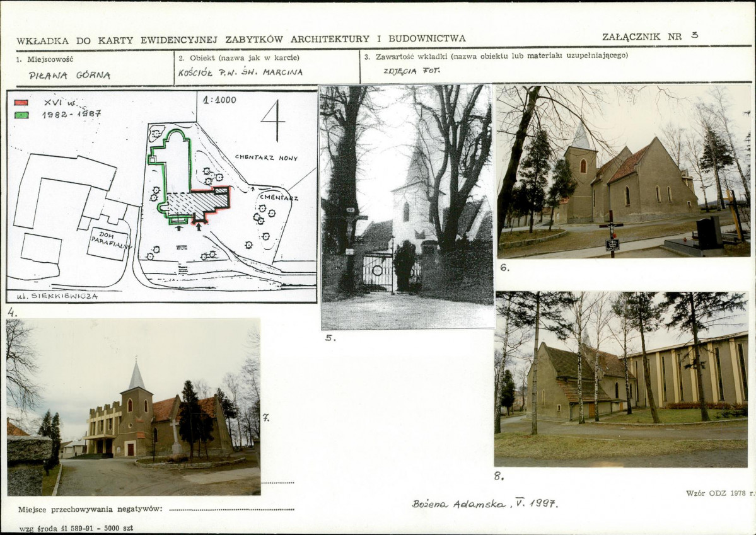Select the Obiekt field Kościół Św. Marcina

(x=240, y=72)
